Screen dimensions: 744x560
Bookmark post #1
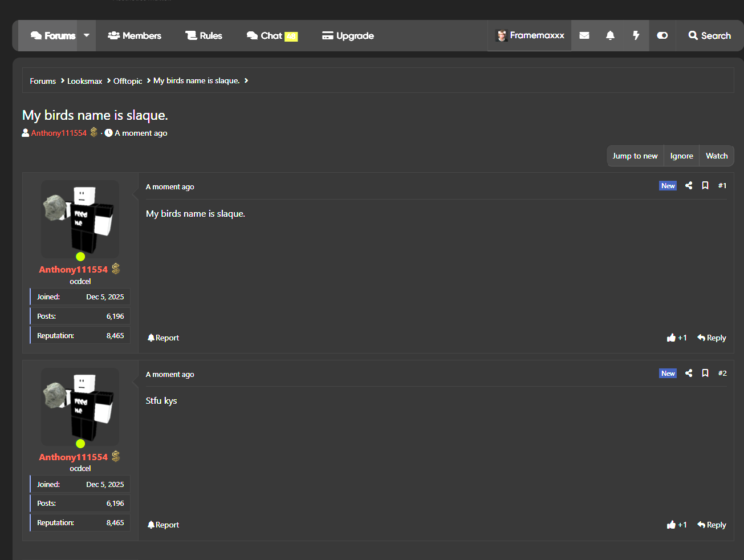[705, 185]
